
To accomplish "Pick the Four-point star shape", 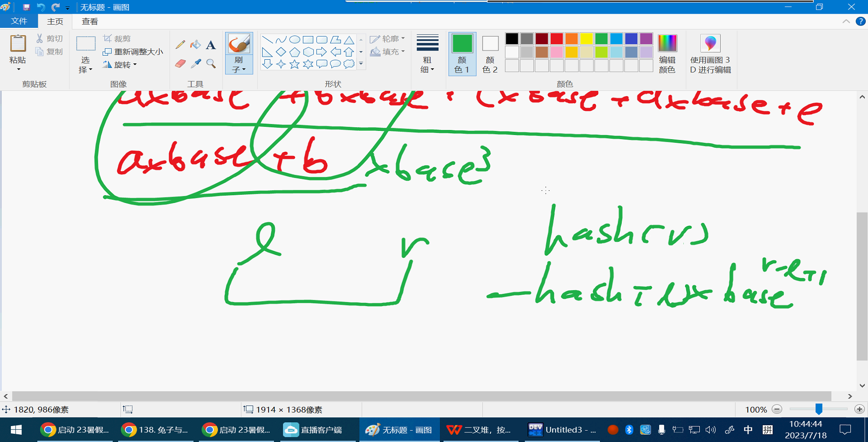I will pos(281,64).
